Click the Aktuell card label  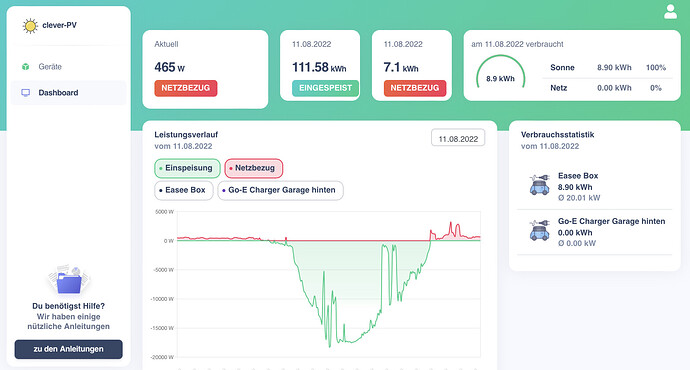pos(166,44)
